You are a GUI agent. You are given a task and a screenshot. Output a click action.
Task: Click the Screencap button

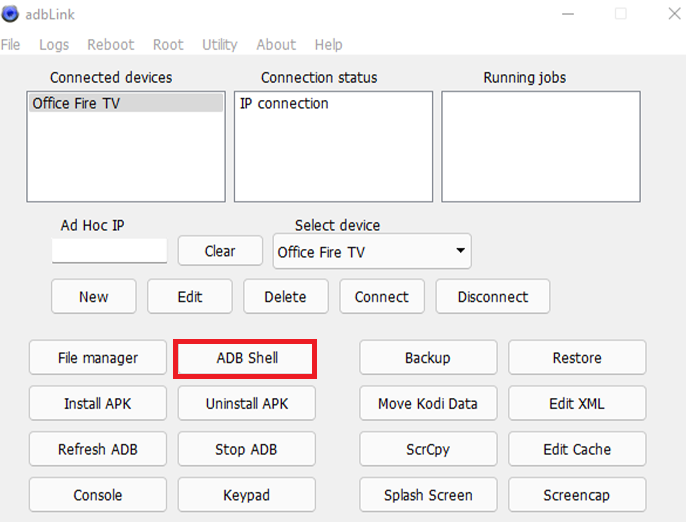[x=577, y=495]
